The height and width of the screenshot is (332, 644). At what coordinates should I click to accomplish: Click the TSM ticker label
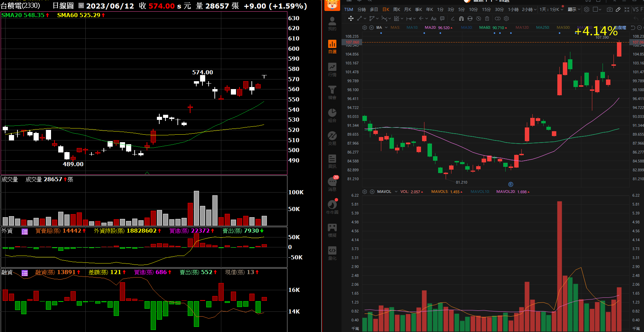pos(349,10)
